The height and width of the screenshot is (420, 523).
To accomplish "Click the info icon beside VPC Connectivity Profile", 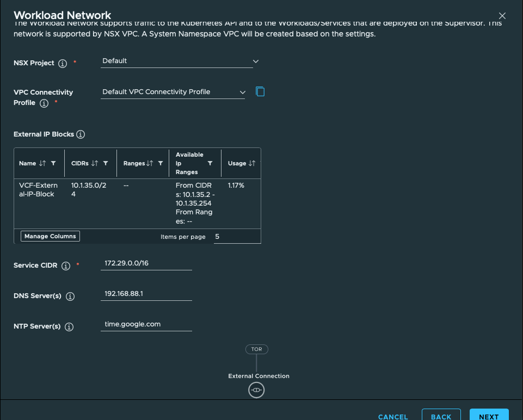I will pyautogui.click(x=44, y=103).
